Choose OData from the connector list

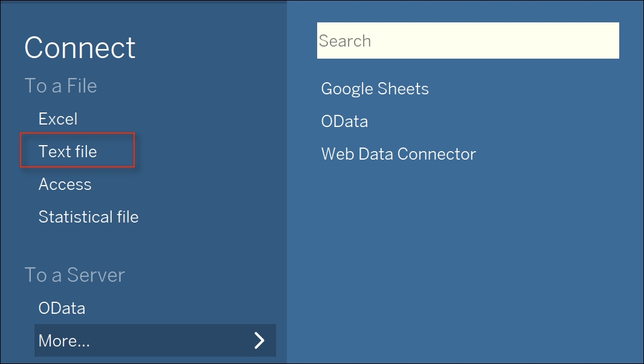coord(344,122)
